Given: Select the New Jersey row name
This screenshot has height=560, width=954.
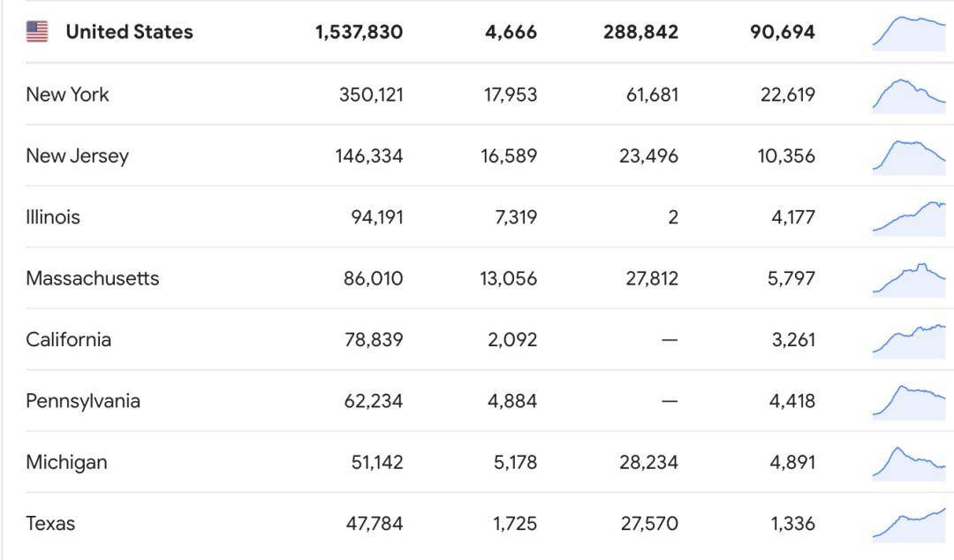Looking at the screenshot, I should coord(77,156).
